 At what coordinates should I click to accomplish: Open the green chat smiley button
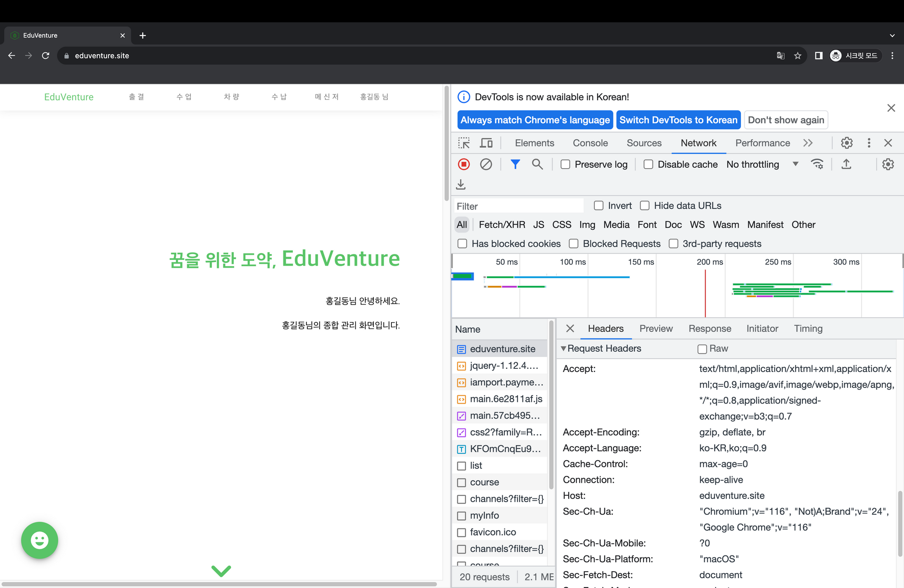(x=40, y=540)
